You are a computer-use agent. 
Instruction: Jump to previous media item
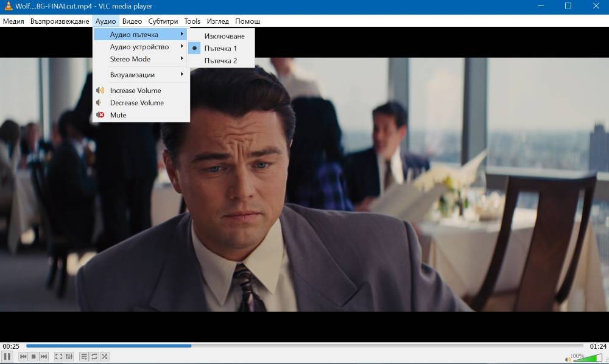[x=23, y=356]
